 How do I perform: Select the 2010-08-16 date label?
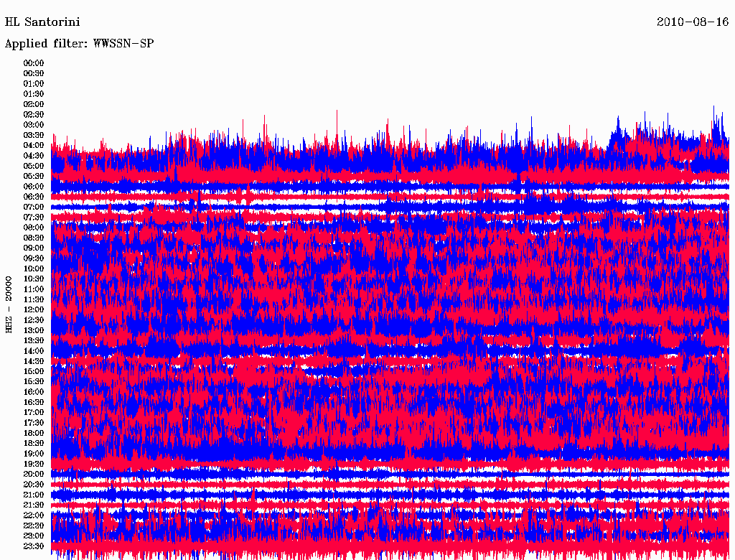[693, 22]
